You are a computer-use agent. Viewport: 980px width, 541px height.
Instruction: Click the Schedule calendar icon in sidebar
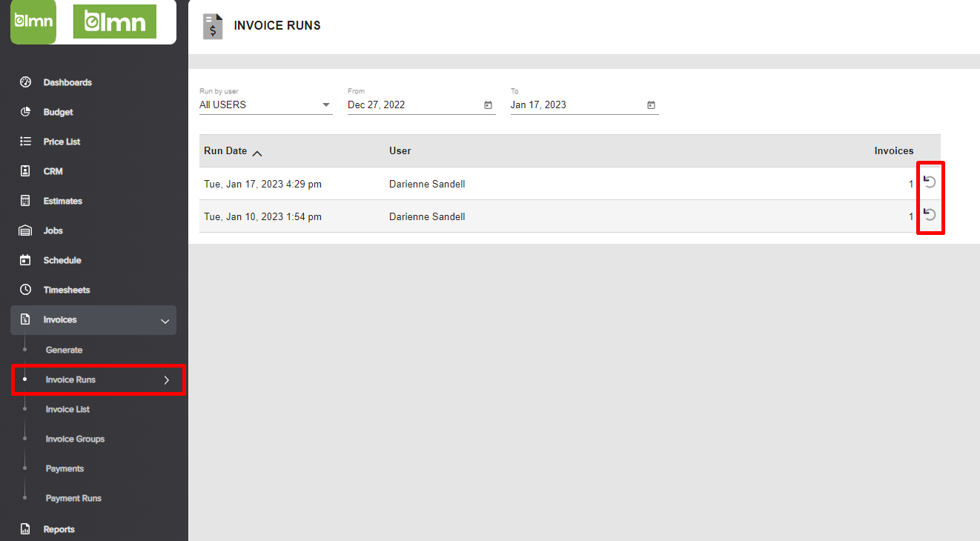click(25, 260)
